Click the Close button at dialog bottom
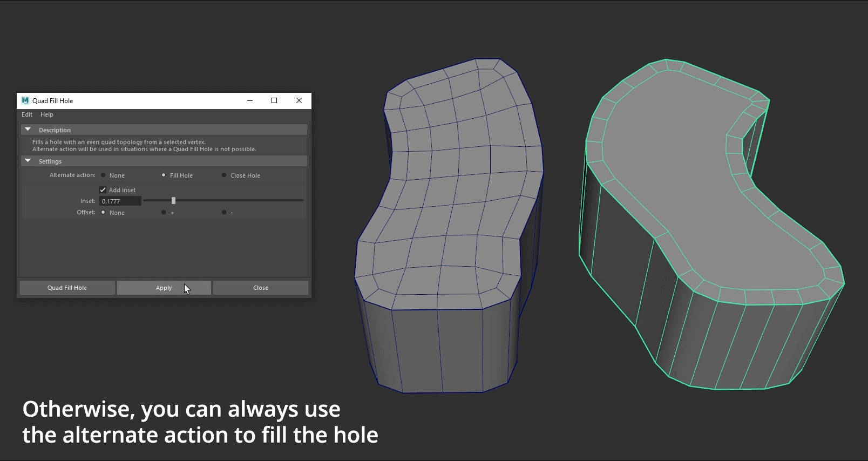This screenshot has height=461, width=868. tap(261, 288)
